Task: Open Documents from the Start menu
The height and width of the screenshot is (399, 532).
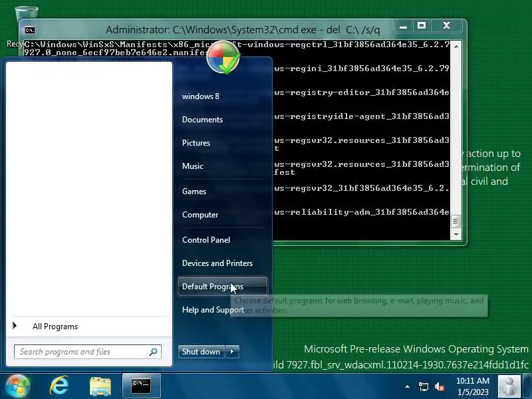Action: pyautogui.click(x=202, y=120)
